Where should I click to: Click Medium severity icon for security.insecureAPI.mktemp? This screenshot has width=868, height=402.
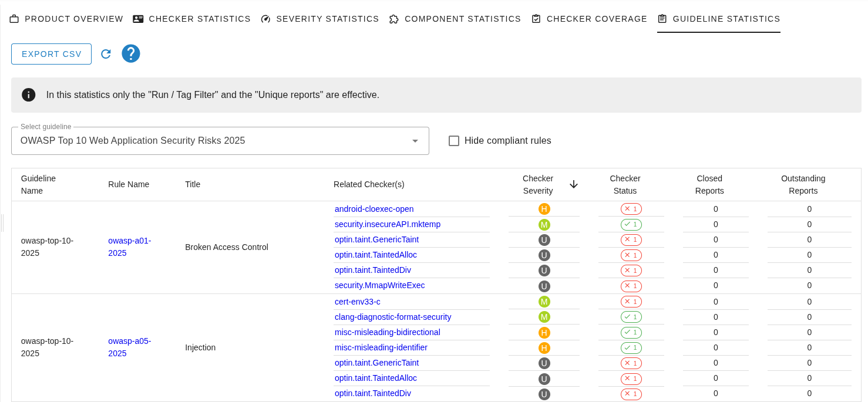[544, 224]
